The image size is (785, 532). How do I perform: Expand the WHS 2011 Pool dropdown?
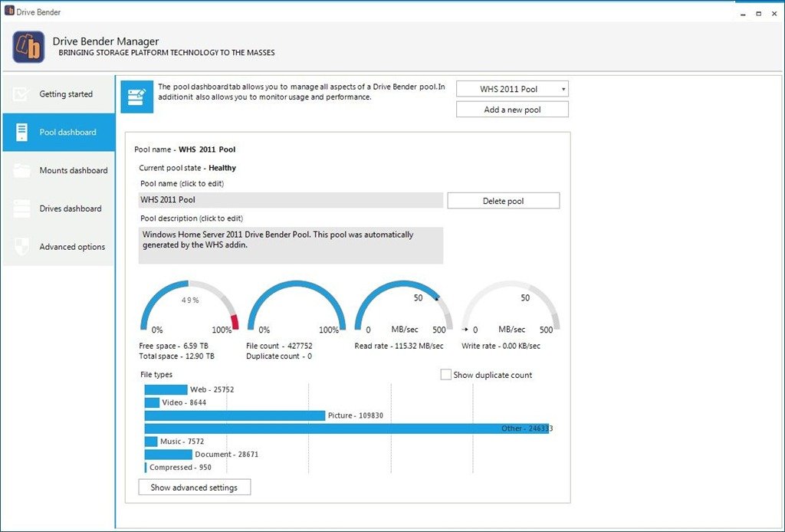[512, 89]
